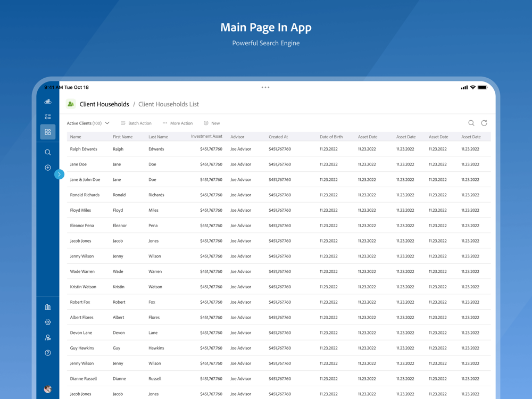
Task: Open the settings gear icon in sidebar
Action: (48, 322)
